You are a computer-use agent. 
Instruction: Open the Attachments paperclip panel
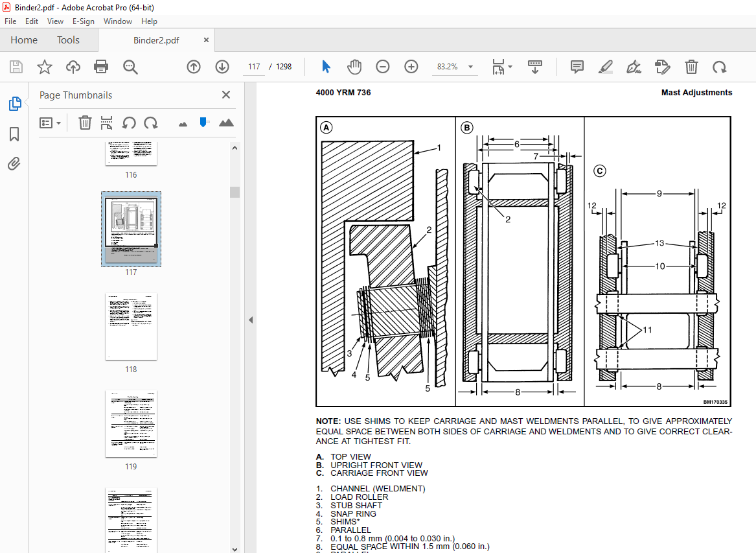pos(14,164)
